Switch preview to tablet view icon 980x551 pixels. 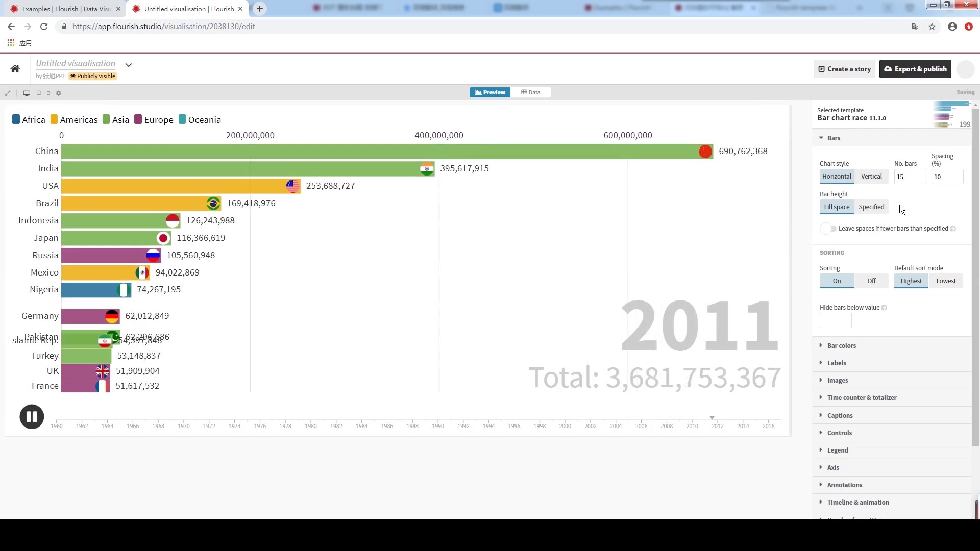[x=39, y=93]
